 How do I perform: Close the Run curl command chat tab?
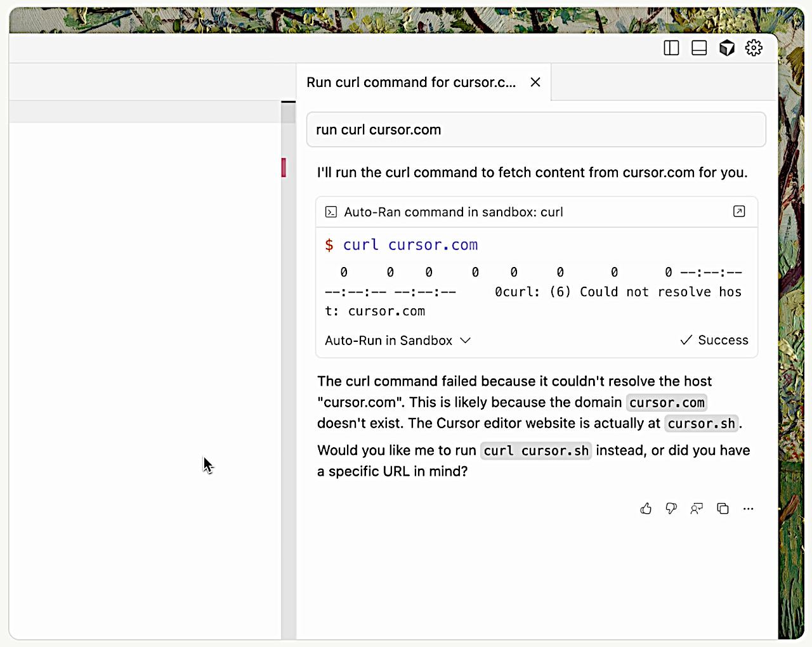535,82
